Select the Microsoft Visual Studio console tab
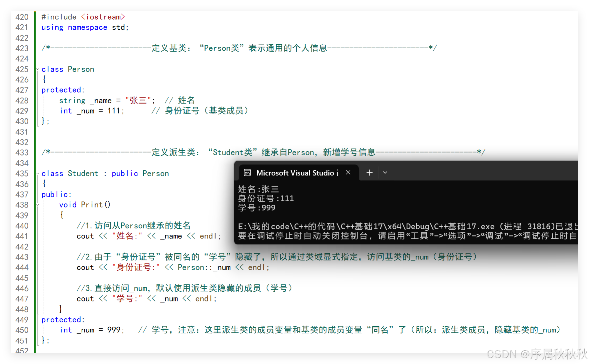The image size is (589, 364). click(299, 173)
